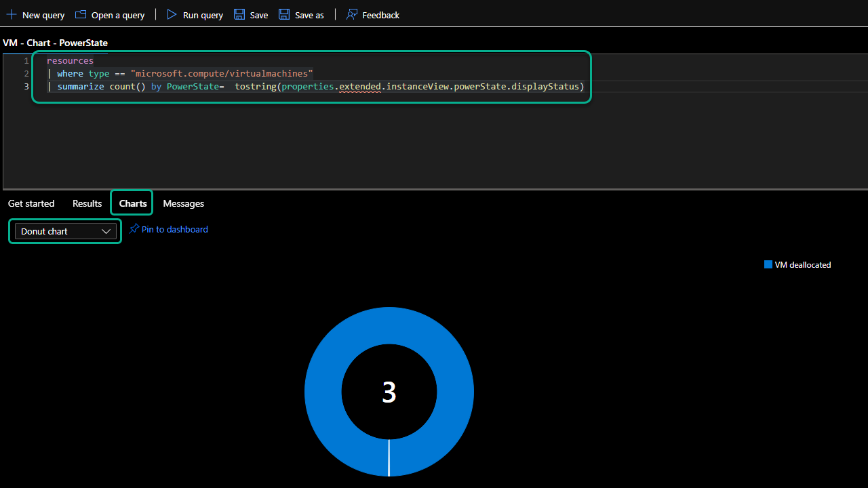Click the VM deallocated legend label
Screen dimensions: 868x488
pyautogui.click(x=802, y=265)
